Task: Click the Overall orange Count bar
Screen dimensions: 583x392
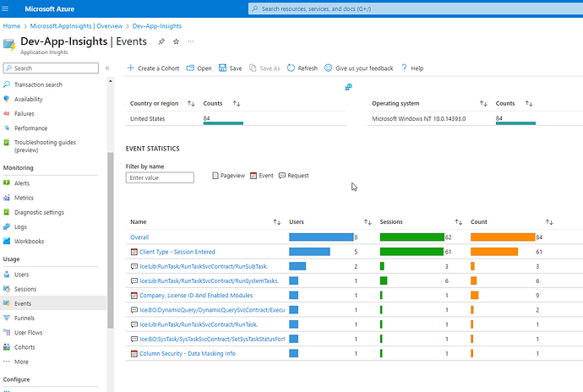Action: click(503, 237)
